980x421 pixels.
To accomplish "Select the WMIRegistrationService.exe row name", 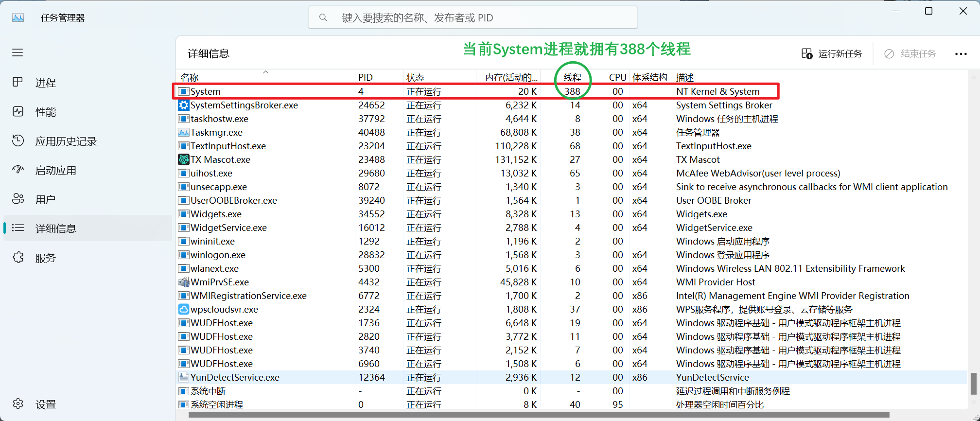I will [248, 296].
